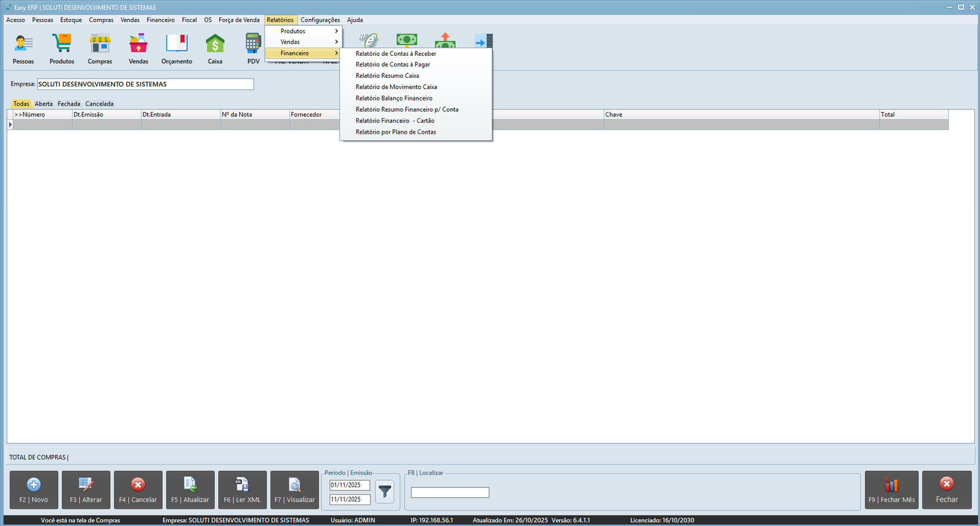Open the Pessoas toolbar icon
The width and height of the screenshot is (980, 526).
tap(23, 44)
